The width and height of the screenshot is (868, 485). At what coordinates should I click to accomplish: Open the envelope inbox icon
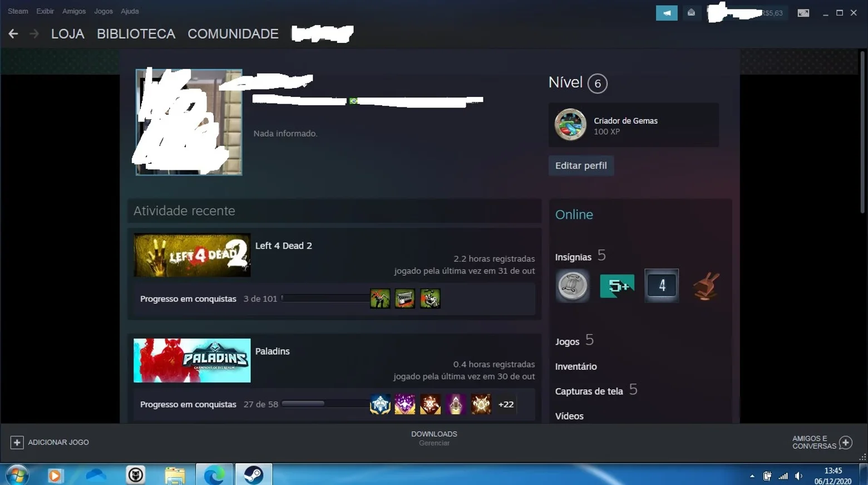691,13
